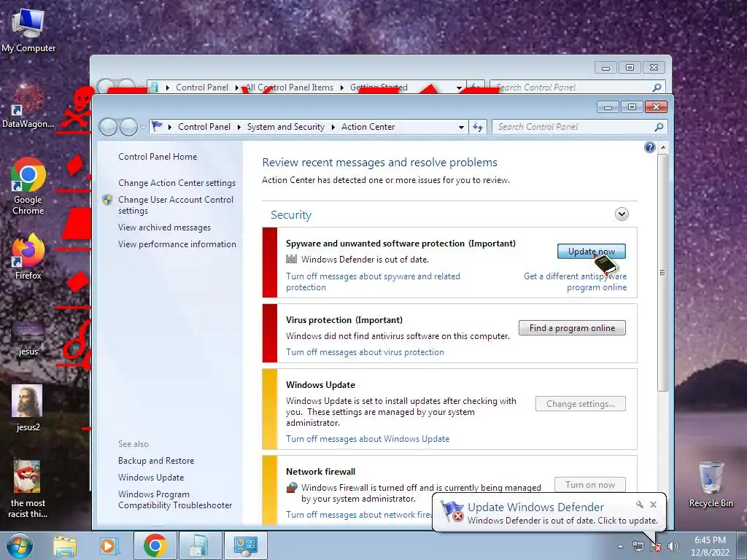
Task: Click System and Security breadcrumb
Action: pos(285,127)
